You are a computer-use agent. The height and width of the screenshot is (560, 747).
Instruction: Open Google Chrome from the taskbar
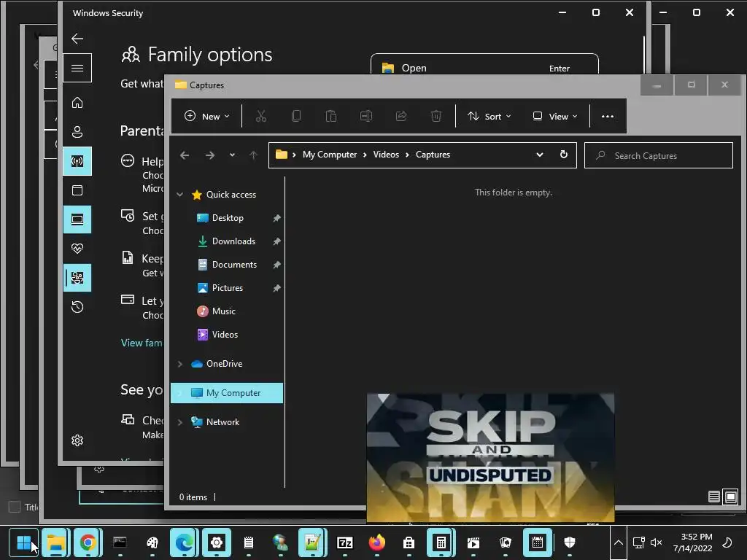[x=88, y=542]
